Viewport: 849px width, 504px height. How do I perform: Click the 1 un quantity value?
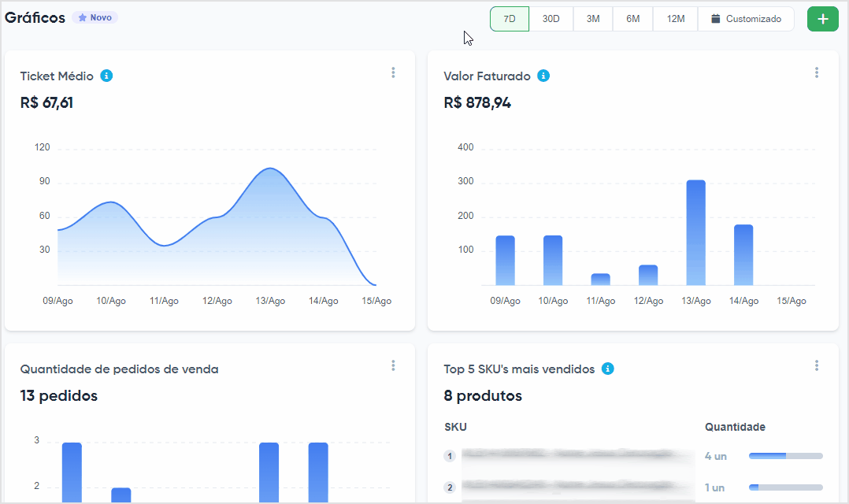714,487
